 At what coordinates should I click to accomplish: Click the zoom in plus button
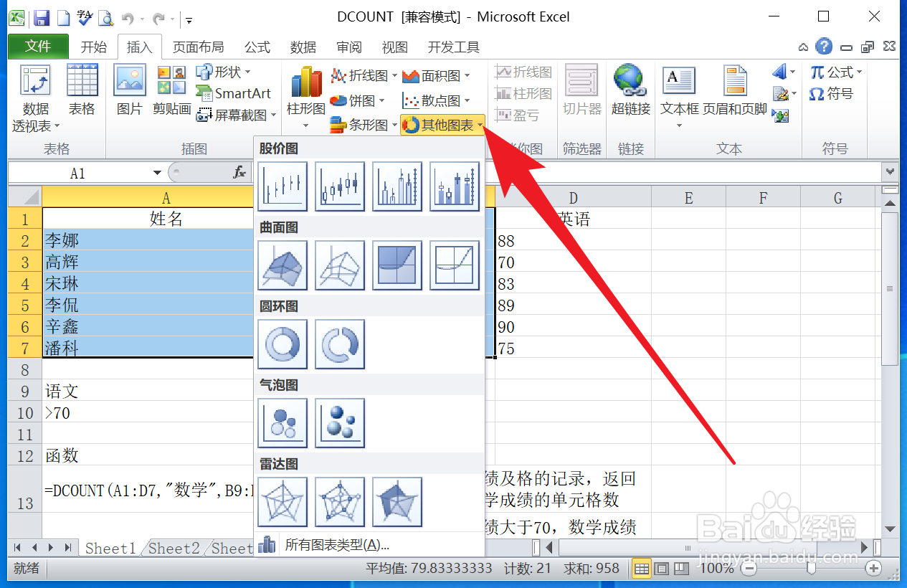[x=873, y=569]
